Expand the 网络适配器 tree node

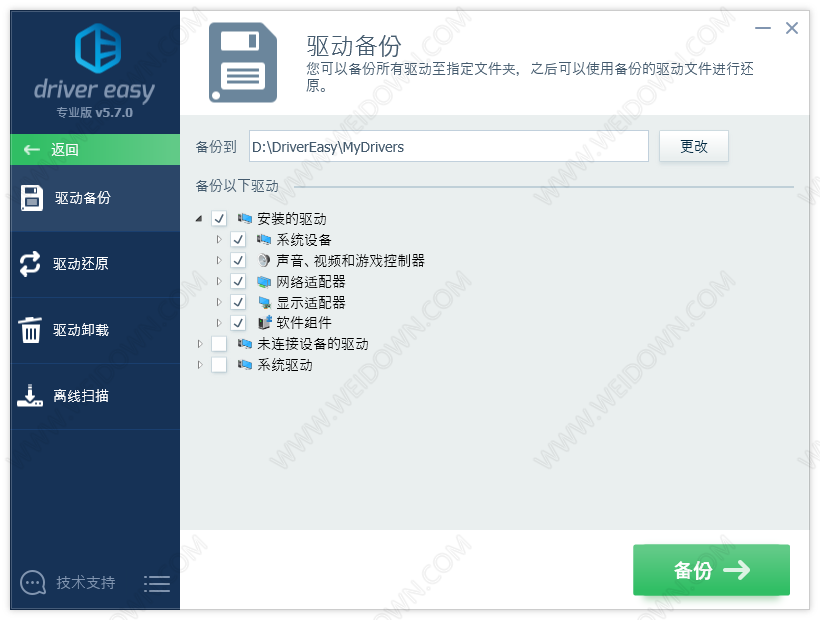point(219,281)
